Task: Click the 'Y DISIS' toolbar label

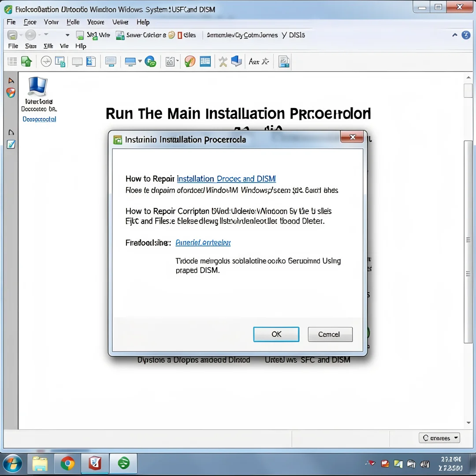Action: click(293, 35)
